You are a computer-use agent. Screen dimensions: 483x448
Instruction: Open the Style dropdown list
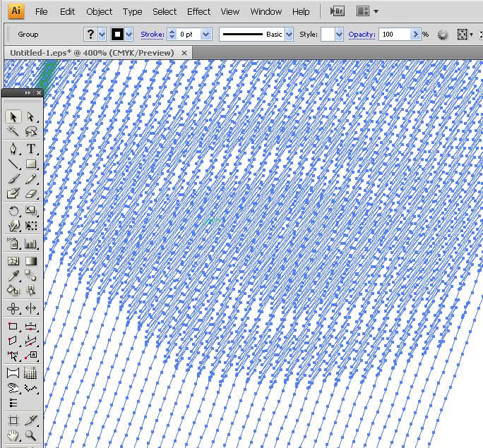pos(340,35)
